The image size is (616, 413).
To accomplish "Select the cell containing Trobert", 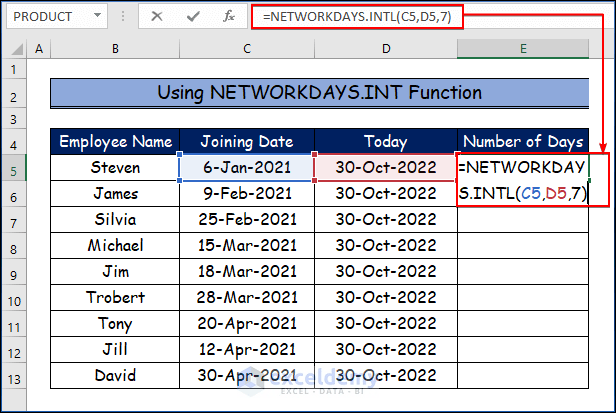I will coord(115,297).
